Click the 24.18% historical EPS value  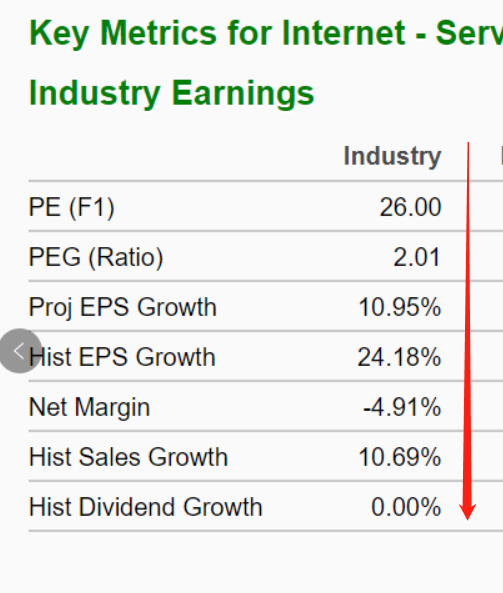coord(399,357)
